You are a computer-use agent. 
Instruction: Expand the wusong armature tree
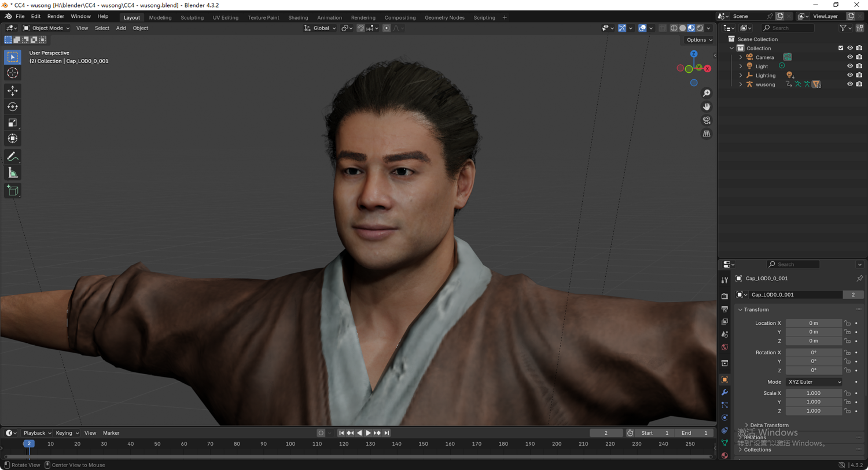tap(741, 84)
